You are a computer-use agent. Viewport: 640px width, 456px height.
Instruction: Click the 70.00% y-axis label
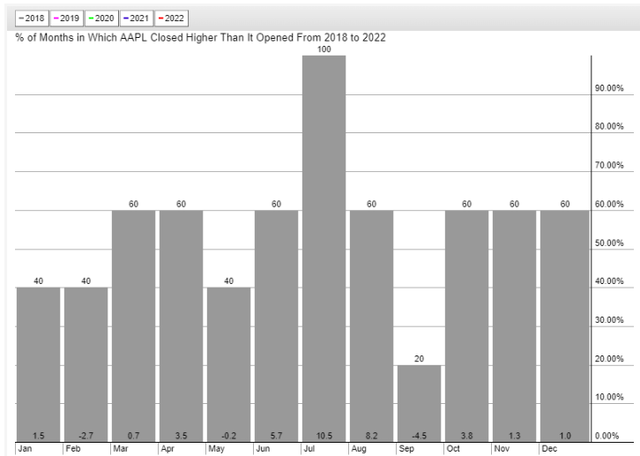click(x=609, y=165)
